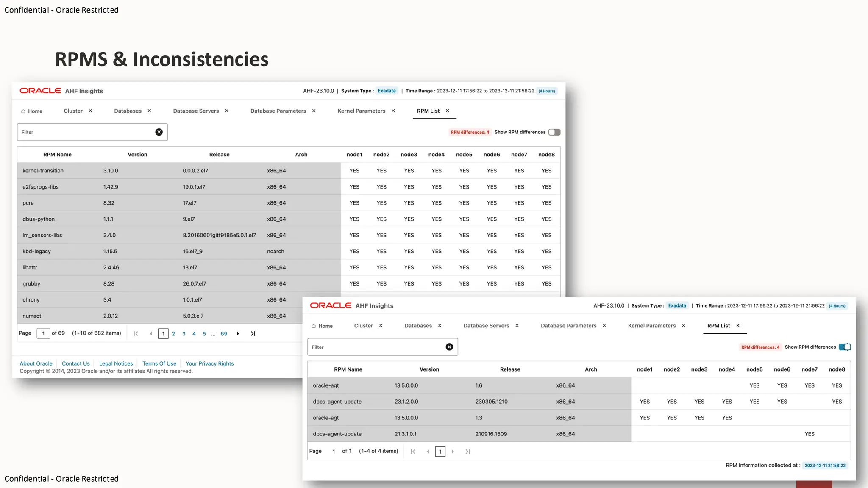This screenshot has width=868, height=488.
Task: Jump to last page in front window pagination
Action: pos(467,452)
